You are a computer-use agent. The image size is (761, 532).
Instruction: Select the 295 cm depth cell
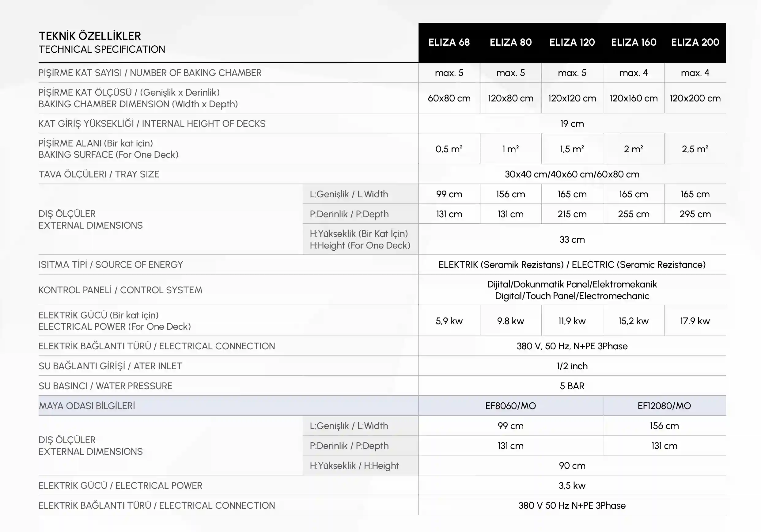tap(695, 214)
